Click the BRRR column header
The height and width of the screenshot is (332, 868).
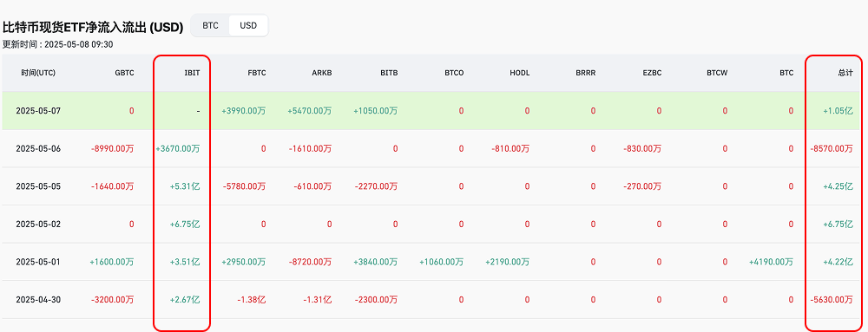click(x=586, y=73)
